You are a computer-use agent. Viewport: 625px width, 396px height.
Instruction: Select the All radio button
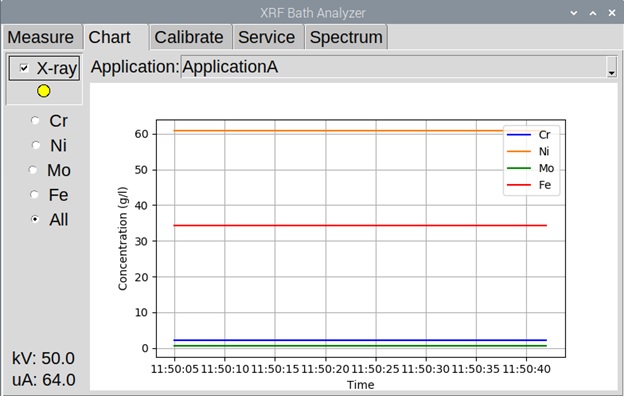click(35, 219)
